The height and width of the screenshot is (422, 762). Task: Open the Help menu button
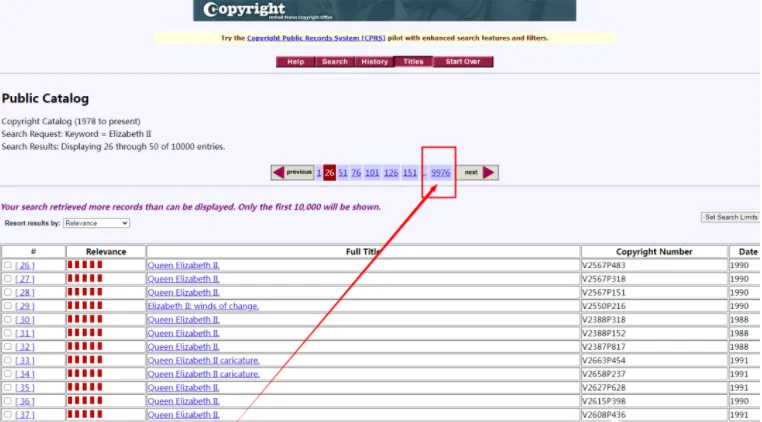click(295, 62)
